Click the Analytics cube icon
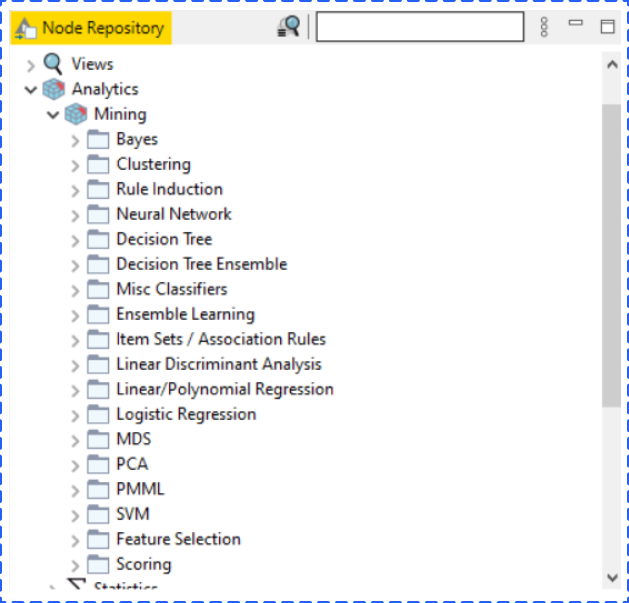629x603 pixels. click(x=53, y=89)
